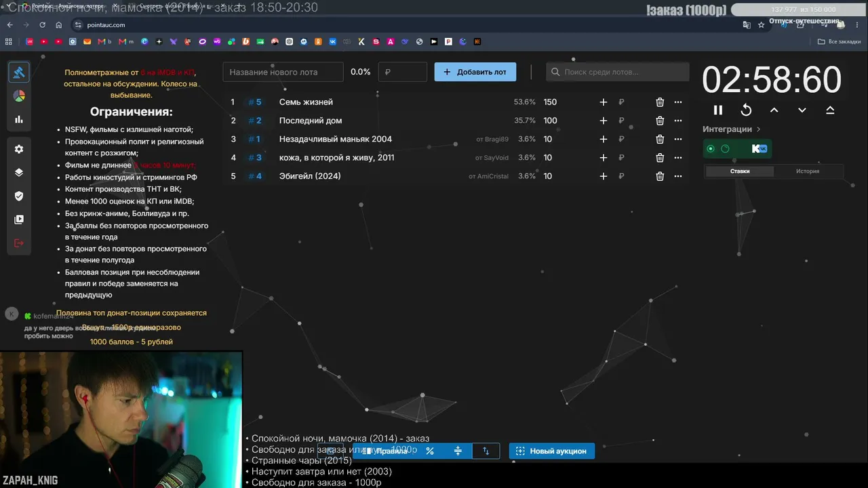The height and width of the screenshot is (488, 868).
Task: Click the red logout icon in sidebar
Action: tap(19, 243)
